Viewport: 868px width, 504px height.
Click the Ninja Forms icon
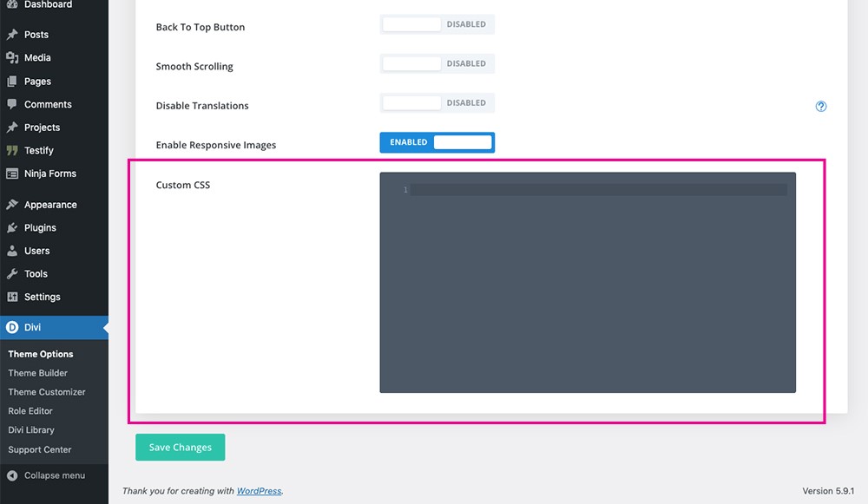coord(12,173)
